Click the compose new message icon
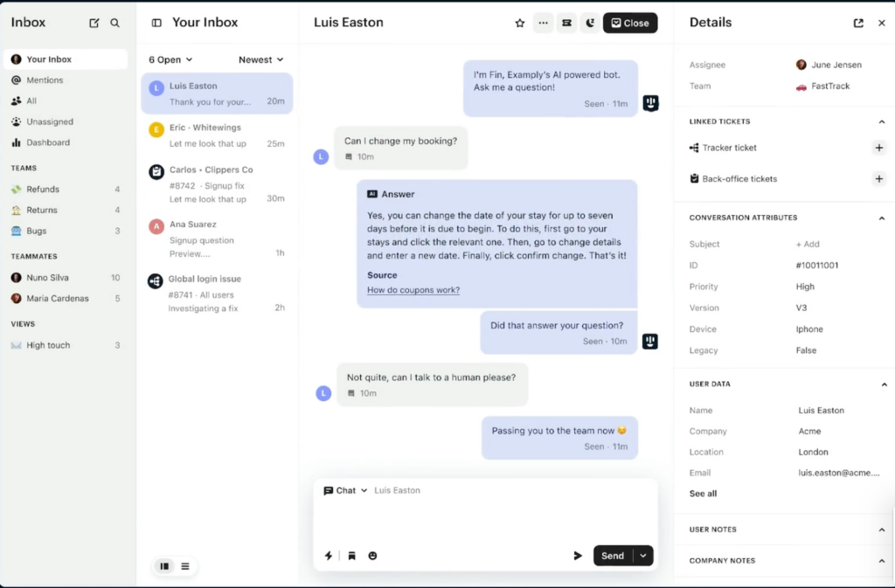Image resolution: width=895 pixels, height=588 pixels. point(94,23)
